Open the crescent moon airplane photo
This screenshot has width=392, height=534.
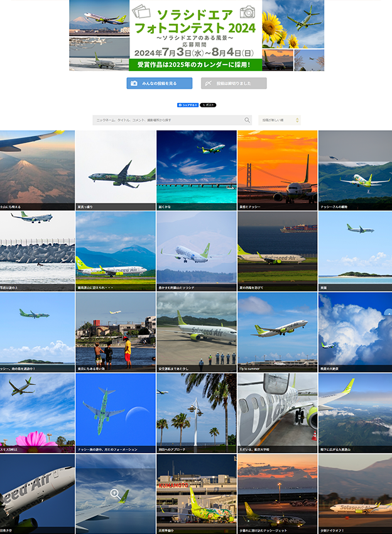pos(116,413)
